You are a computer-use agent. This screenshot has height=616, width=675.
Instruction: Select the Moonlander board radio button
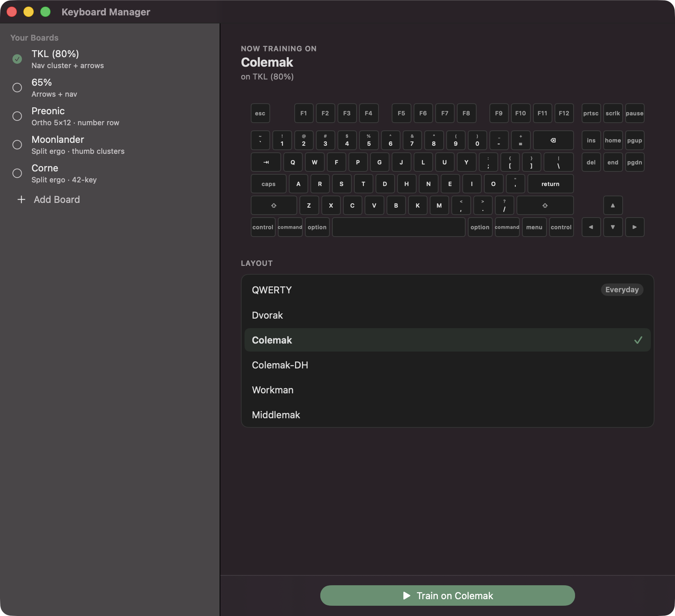click(x=17, y=145)
